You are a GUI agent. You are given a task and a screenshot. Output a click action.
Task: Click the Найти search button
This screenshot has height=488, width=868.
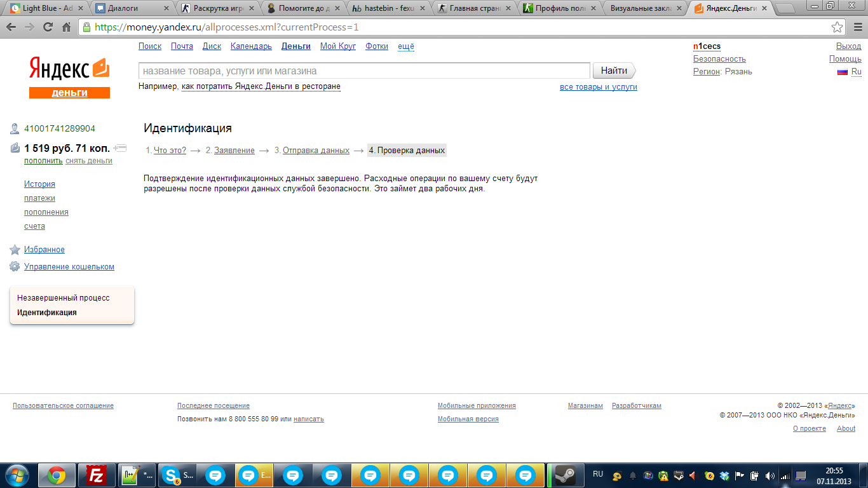[x=614, y=71]
